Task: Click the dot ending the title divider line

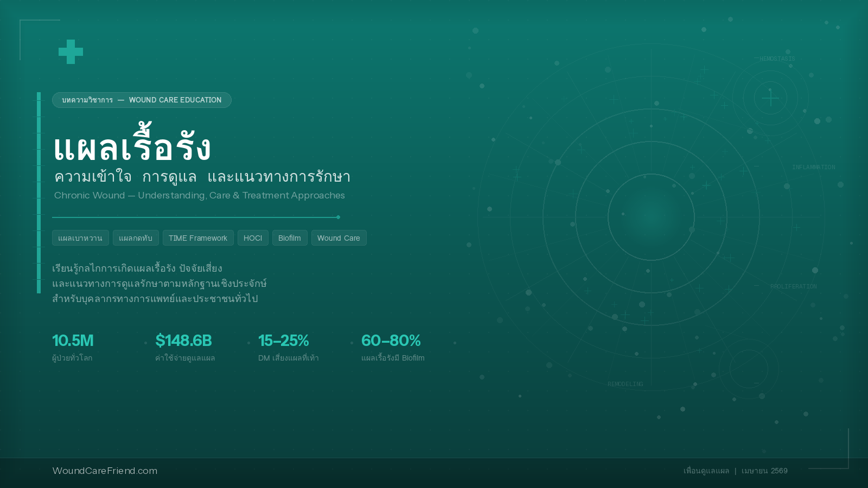Action: click(338, 217)
